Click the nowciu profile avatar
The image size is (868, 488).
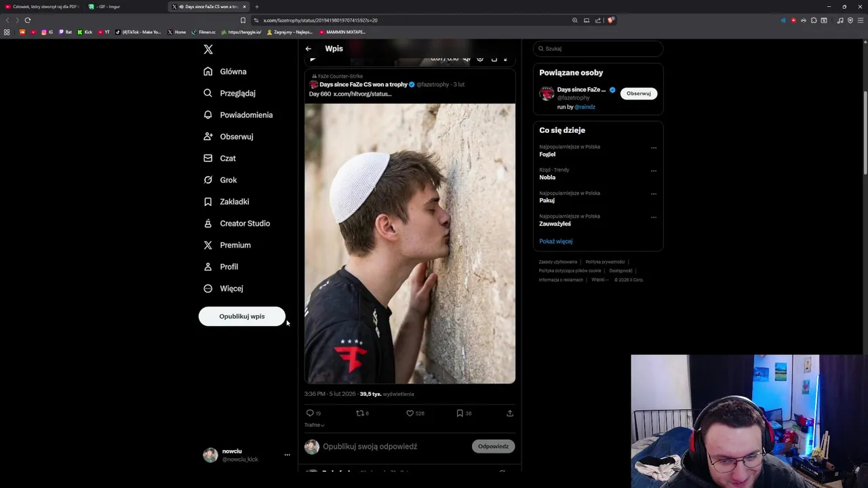[x=210, y=455]
